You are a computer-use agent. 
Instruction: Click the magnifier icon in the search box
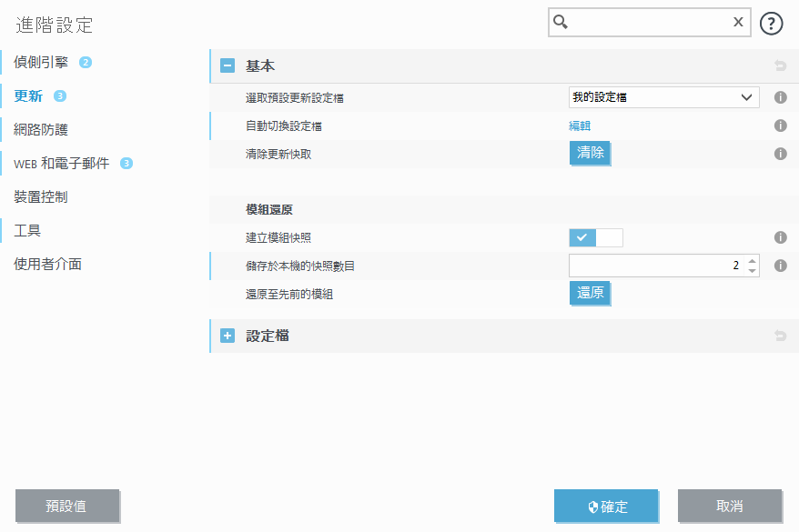click(x=561, y=22)
